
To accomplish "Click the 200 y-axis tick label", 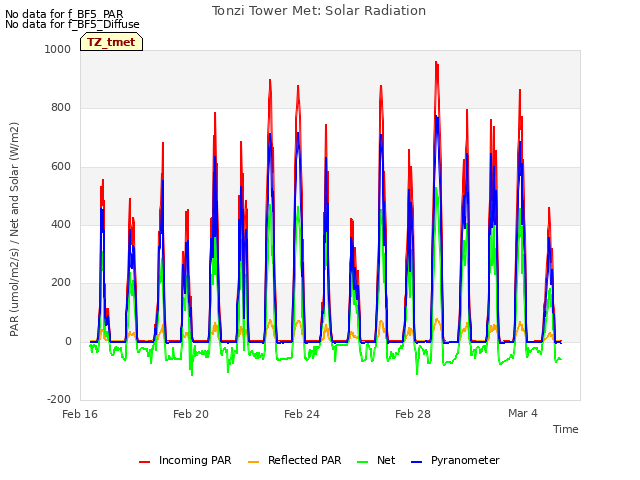I will (x=61, y=282).
